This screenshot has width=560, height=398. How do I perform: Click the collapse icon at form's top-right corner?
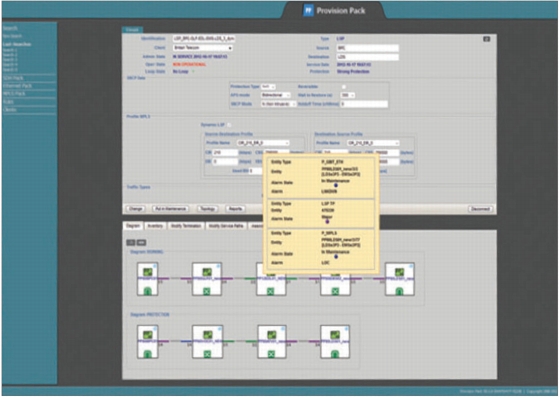[486, 39]
